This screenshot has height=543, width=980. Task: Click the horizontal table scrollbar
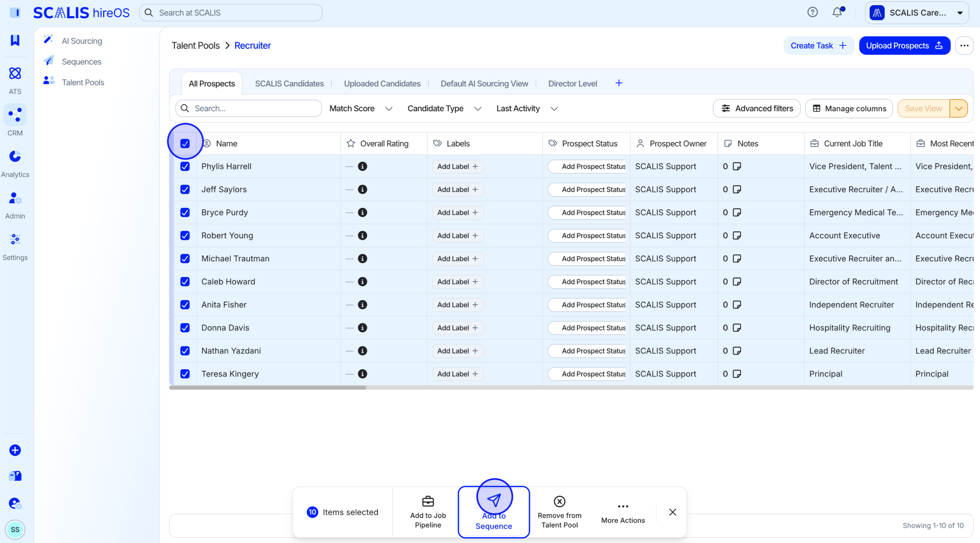pos(268,388)
